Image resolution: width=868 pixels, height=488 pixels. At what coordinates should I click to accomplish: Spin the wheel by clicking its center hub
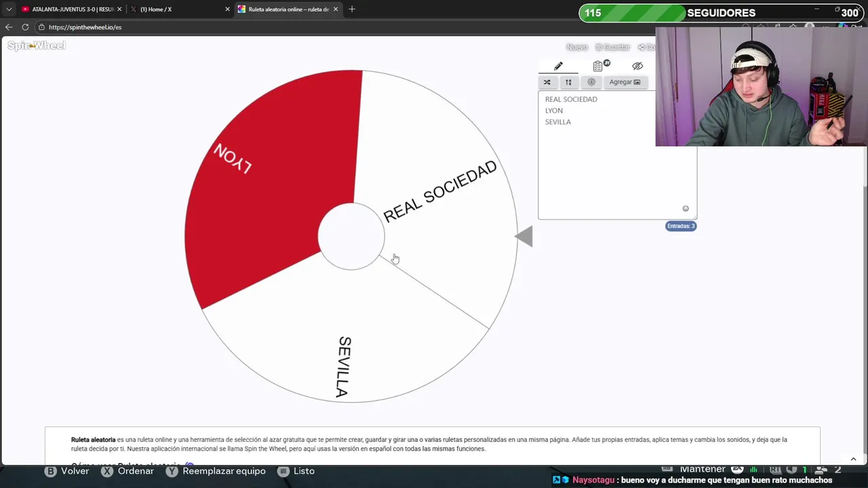351,237
